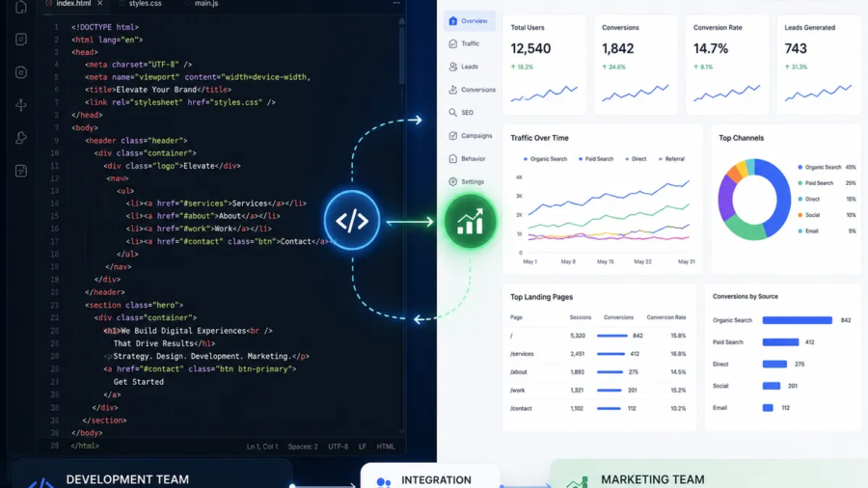
Task: Click the Campaigns icon in the sidebar
Action: point(453,136)
